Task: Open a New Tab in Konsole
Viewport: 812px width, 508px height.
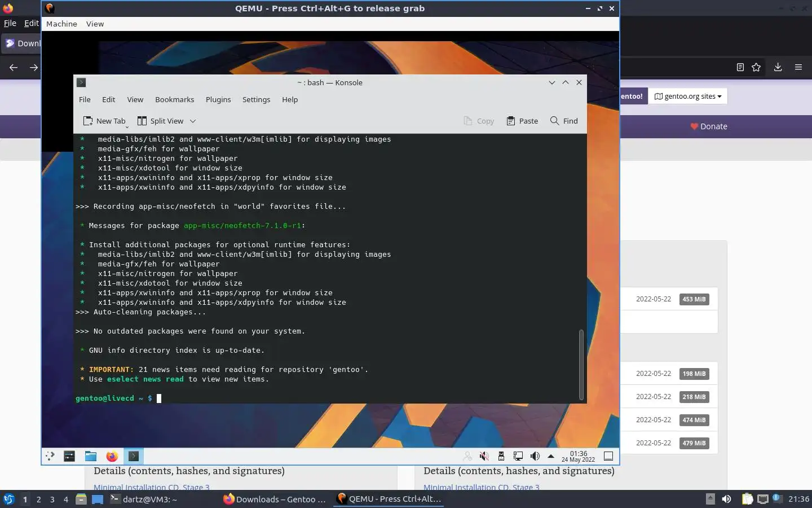Action: point(104,121)
